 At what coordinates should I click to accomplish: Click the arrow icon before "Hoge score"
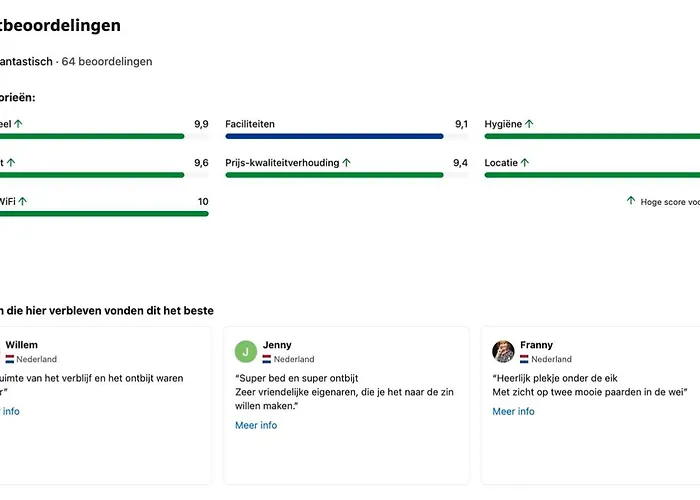(631, 201)
